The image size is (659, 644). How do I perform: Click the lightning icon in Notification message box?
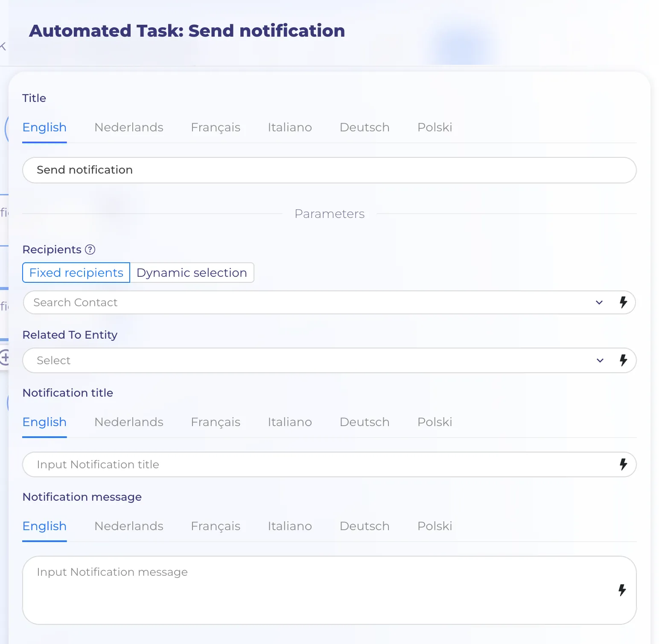pos(622,590)
